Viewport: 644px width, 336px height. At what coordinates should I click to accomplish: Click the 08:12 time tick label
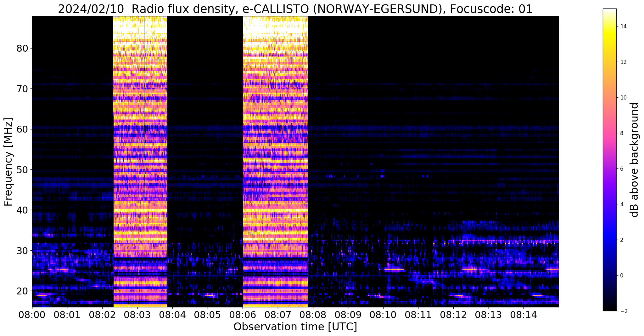point(454,314)
